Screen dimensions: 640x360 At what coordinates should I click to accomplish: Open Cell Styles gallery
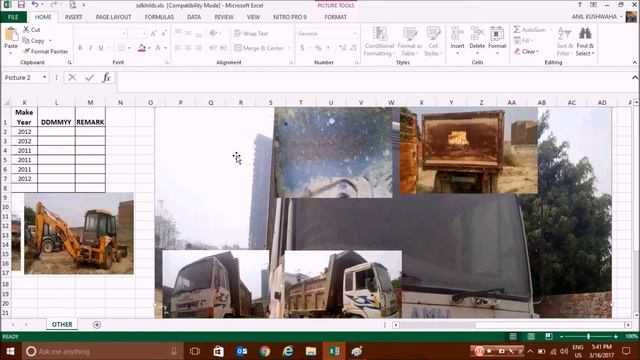tap(433, 41)
